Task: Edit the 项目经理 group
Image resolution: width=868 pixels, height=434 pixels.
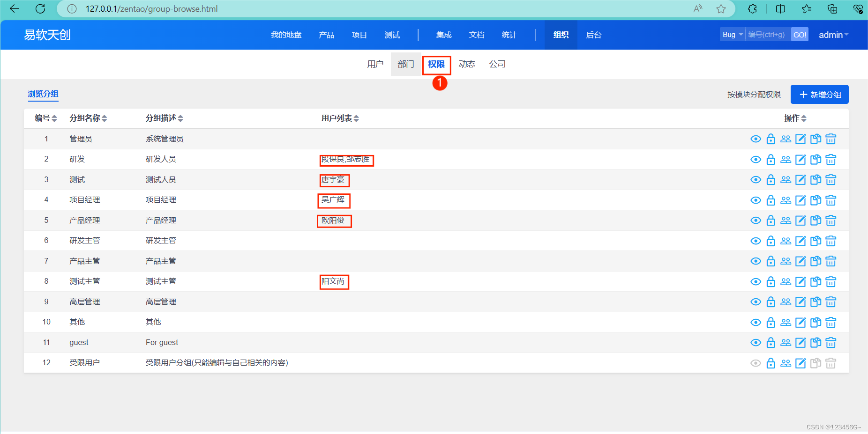Action: [801, 200]
